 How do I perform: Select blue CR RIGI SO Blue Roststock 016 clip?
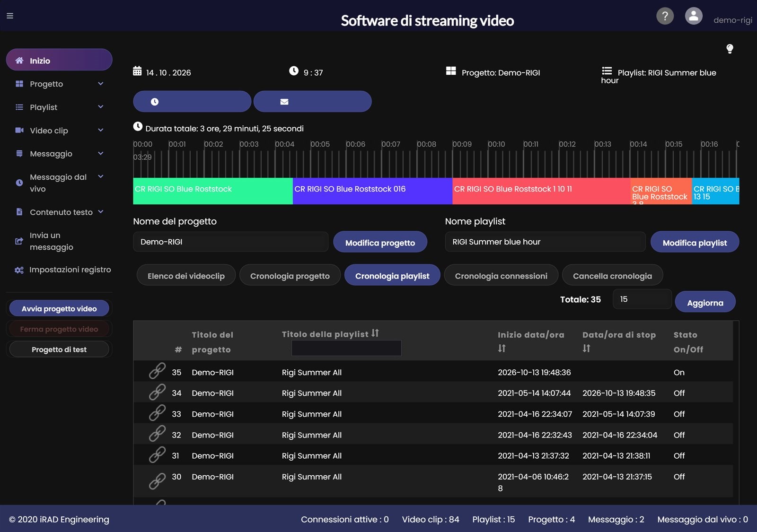pos(373,191)
